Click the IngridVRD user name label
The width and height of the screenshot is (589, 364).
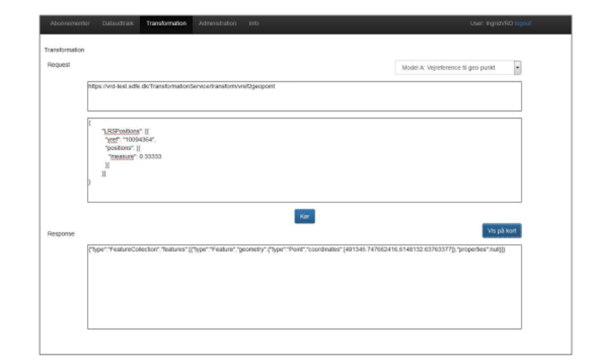point(499,23)
